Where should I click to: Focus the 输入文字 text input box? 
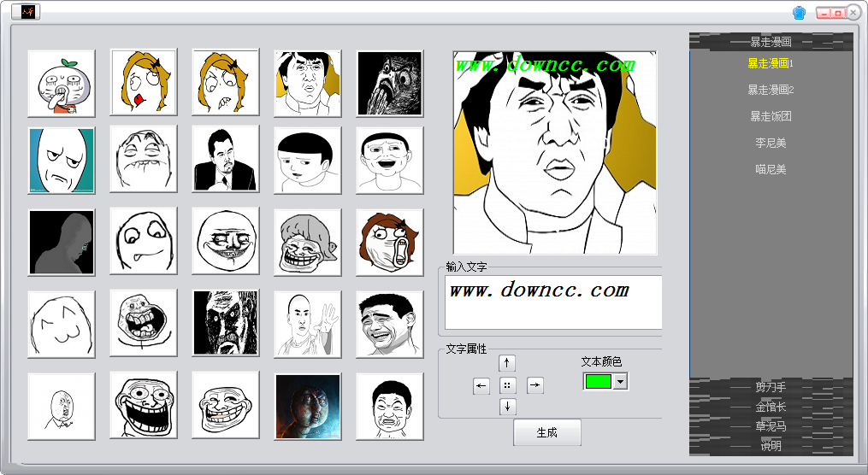(x=553, y=303)
